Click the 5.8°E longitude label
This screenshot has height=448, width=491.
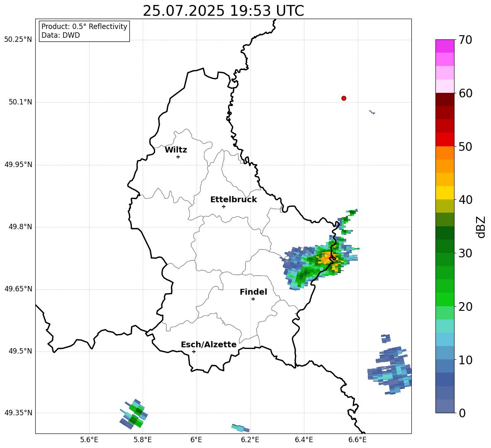143,440
